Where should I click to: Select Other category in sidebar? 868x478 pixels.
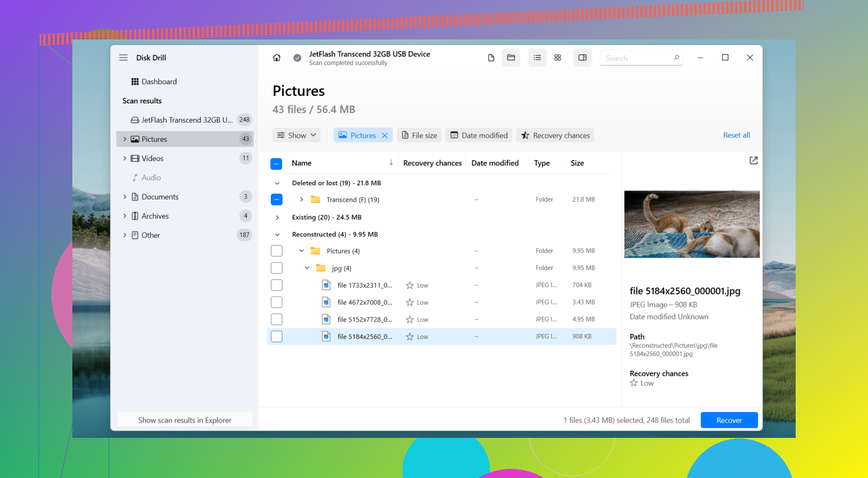coord(185,235)
